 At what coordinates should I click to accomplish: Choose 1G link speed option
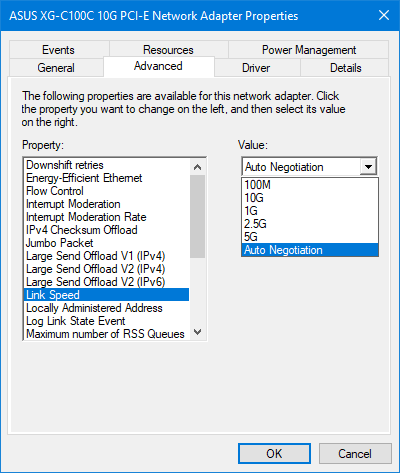coord(310,211)
